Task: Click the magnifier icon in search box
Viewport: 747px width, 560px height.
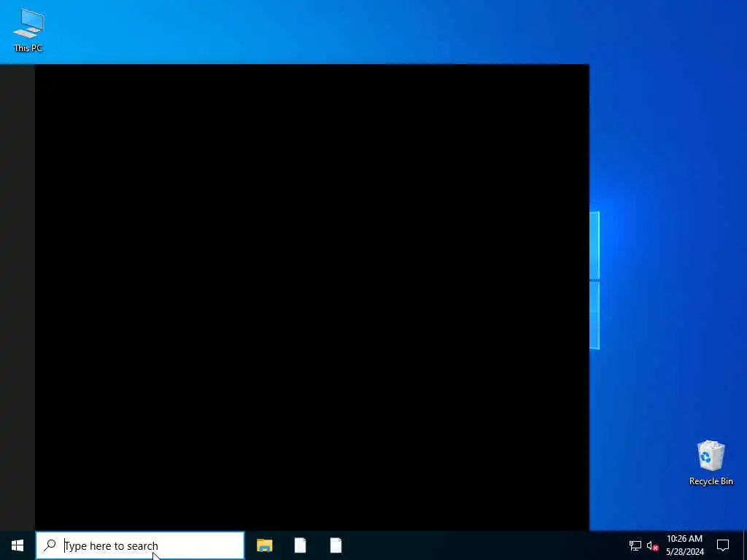Action: coord(50,545)
